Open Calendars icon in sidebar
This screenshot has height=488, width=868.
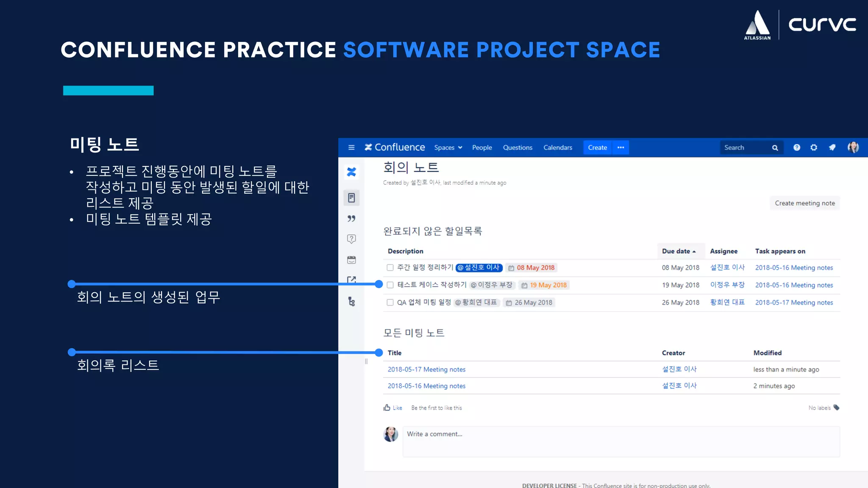pos(351,260)
